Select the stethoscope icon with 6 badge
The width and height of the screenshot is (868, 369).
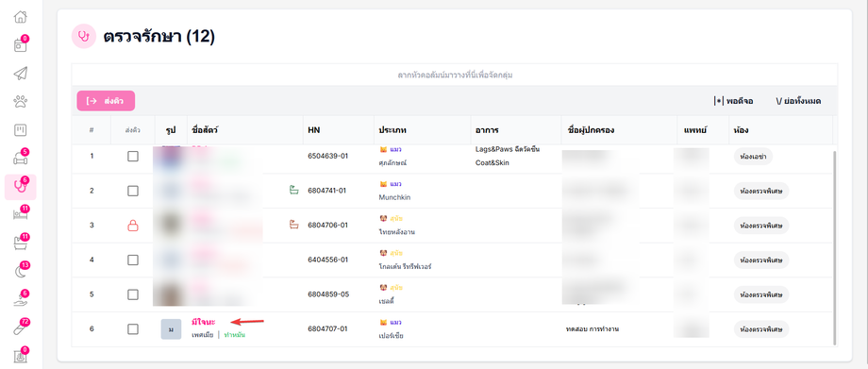click(21, 187)
